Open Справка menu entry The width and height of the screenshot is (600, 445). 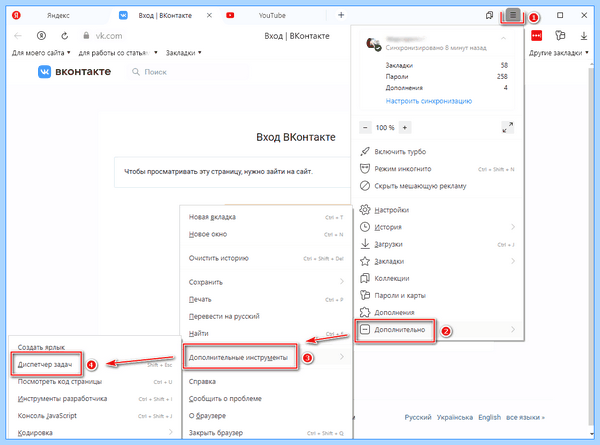click(266, 381)
